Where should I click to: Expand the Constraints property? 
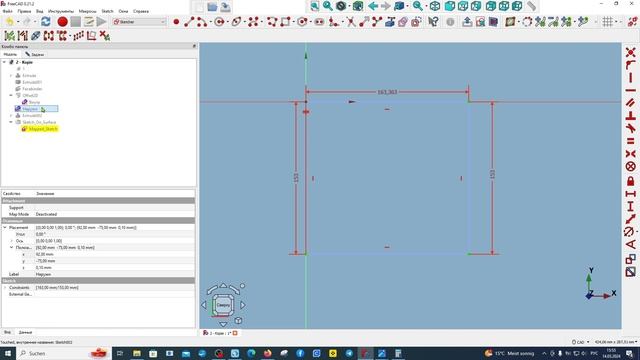(5, 287)
